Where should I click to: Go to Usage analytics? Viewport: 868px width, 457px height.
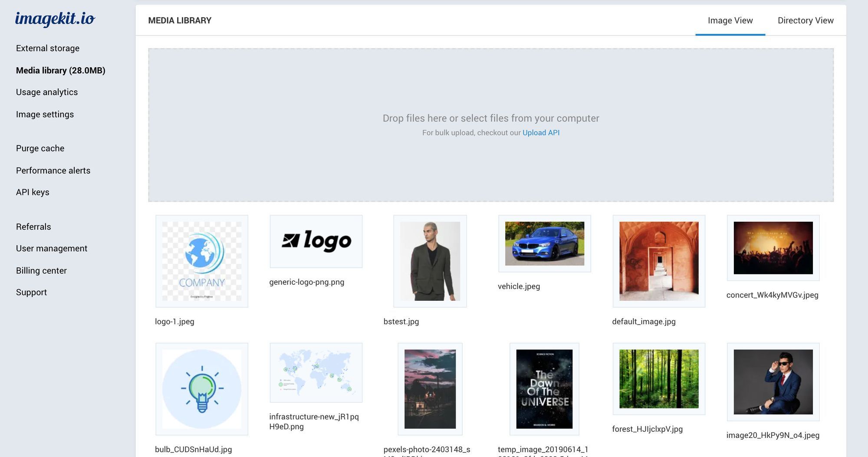pyautogui.click(x=47, y=92)
